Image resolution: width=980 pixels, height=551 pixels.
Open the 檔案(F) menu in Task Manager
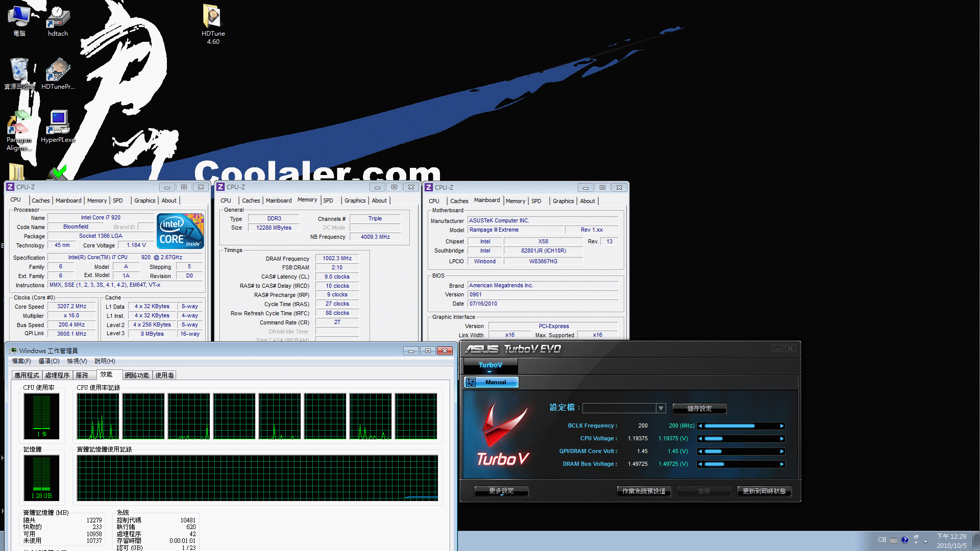(x=21, y=361)
